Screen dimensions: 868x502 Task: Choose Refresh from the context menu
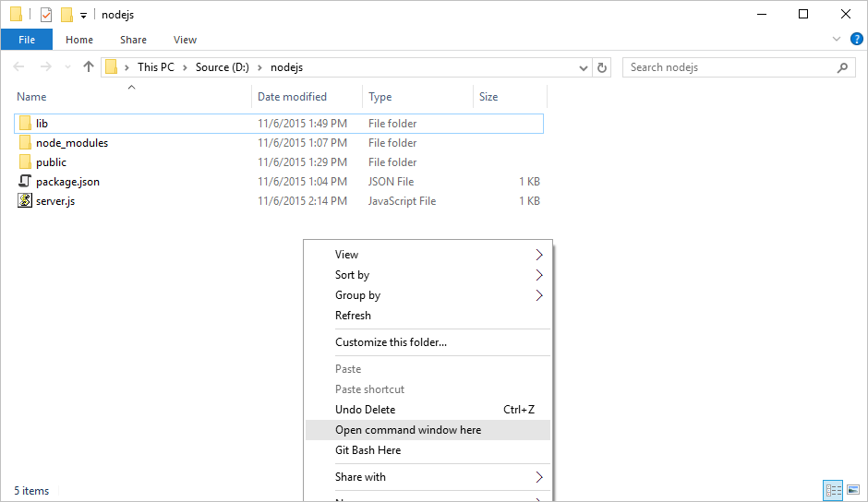[428, 316]
